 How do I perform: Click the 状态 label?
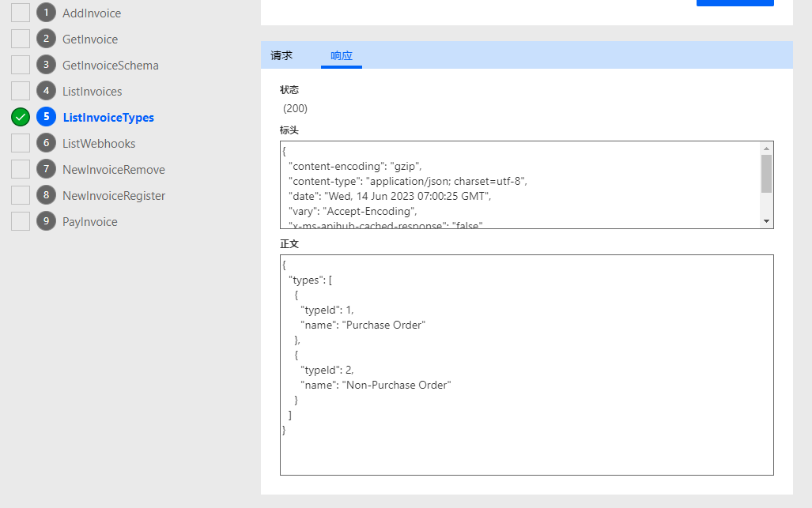(x=289, y=90)
